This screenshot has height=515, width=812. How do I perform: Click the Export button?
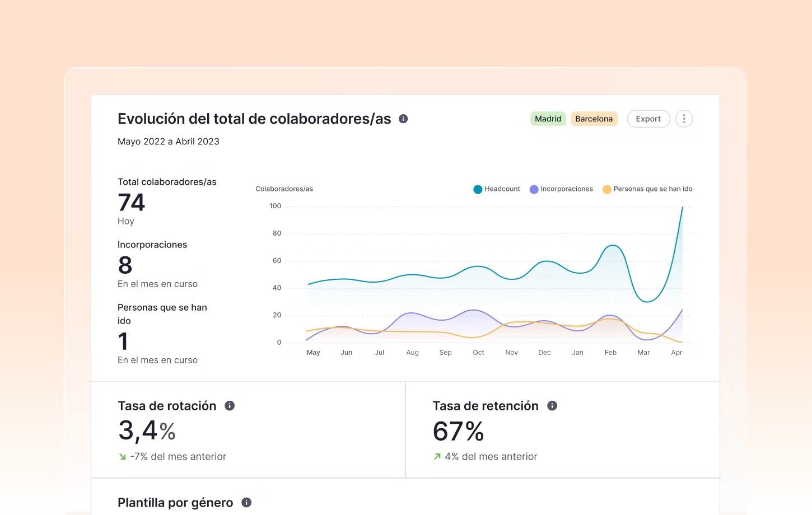(648, 119)
